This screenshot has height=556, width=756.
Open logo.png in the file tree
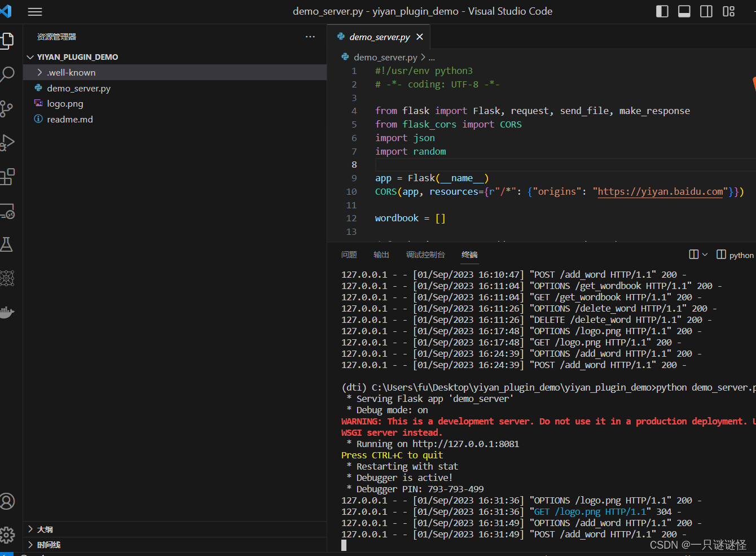(65, 103)
